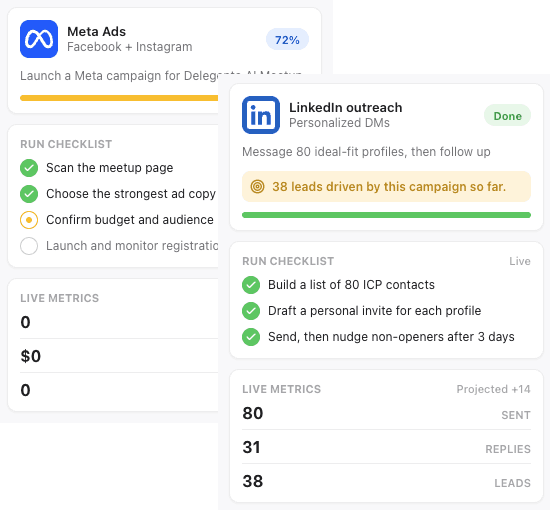Click Choose the strongest ad copy text
550x510 pixels.
click(x=131, y=194)
